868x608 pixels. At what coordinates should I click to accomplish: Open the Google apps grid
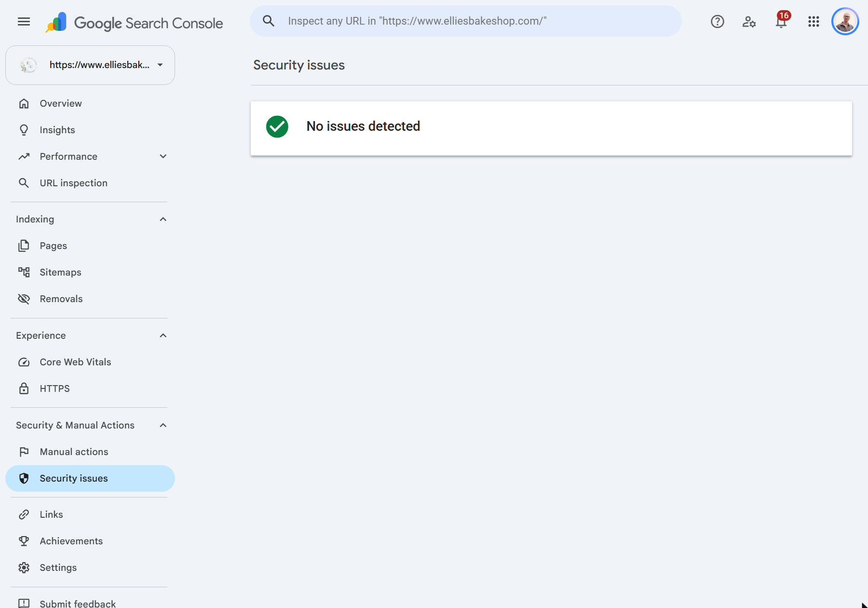(814, 22)
